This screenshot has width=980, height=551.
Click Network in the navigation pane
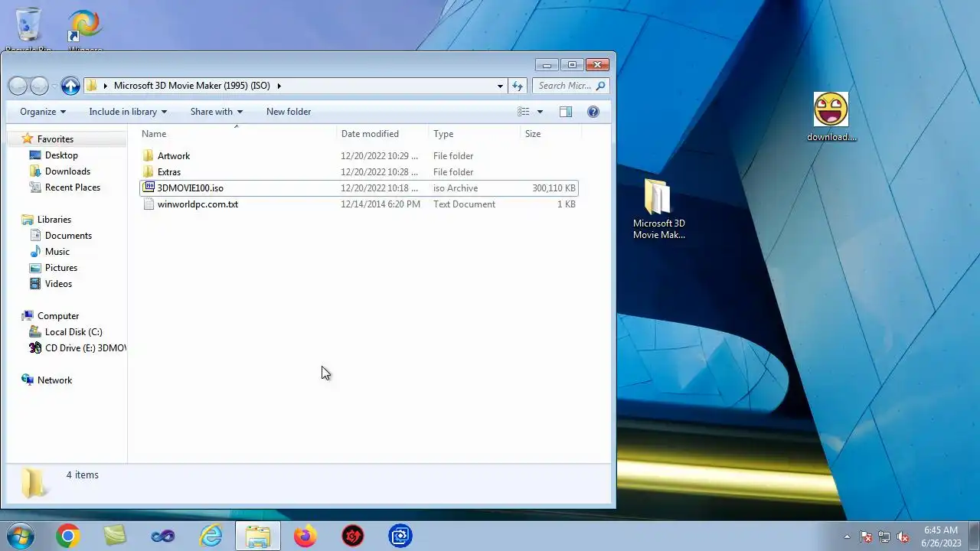pos(54,380)
